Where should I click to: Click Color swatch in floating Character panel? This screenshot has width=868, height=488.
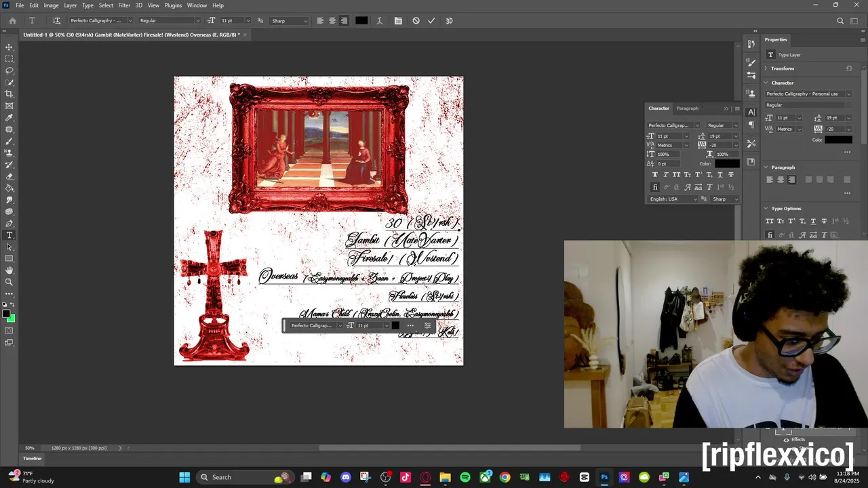pos(727,163)
